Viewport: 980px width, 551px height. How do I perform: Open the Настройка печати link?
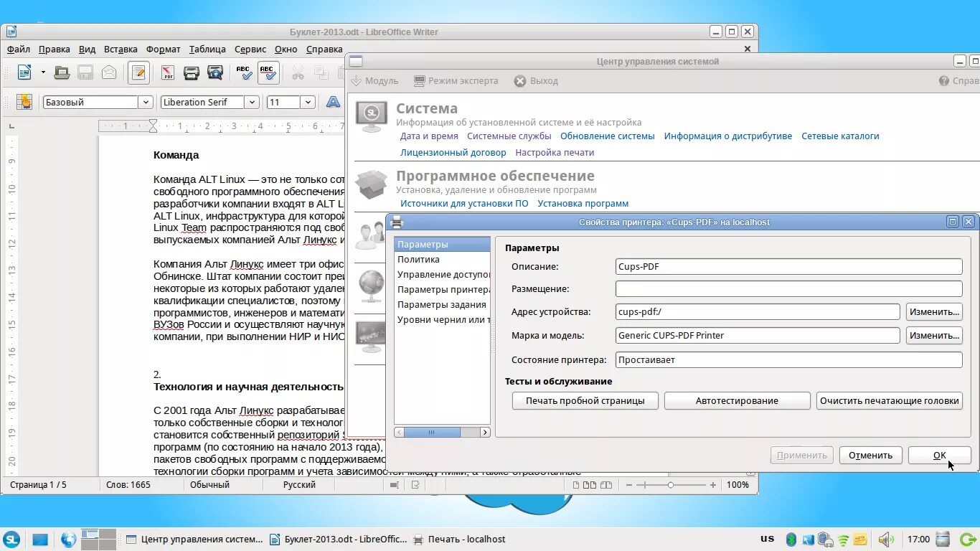[x=555, y=153]
